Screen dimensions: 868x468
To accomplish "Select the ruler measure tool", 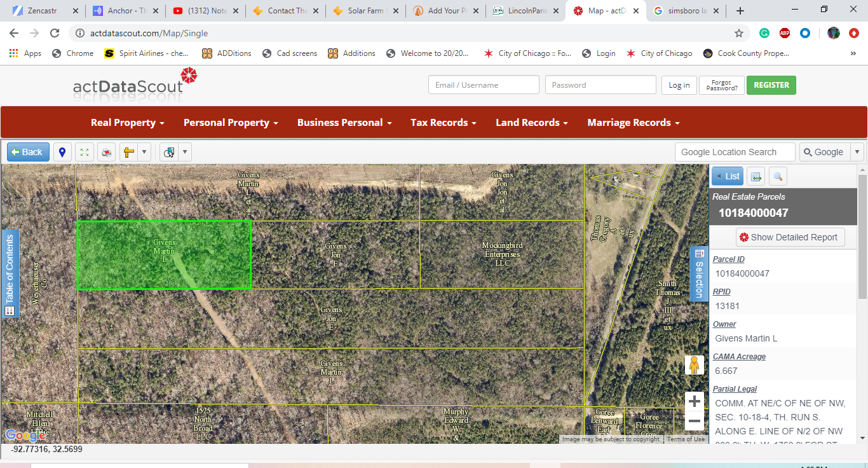I will click(x=129, y=152).
